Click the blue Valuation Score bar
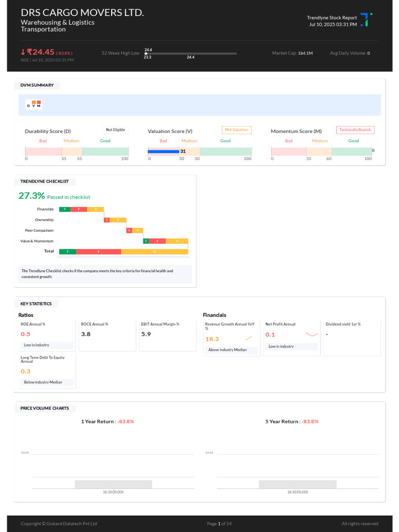 pos(164,151)
